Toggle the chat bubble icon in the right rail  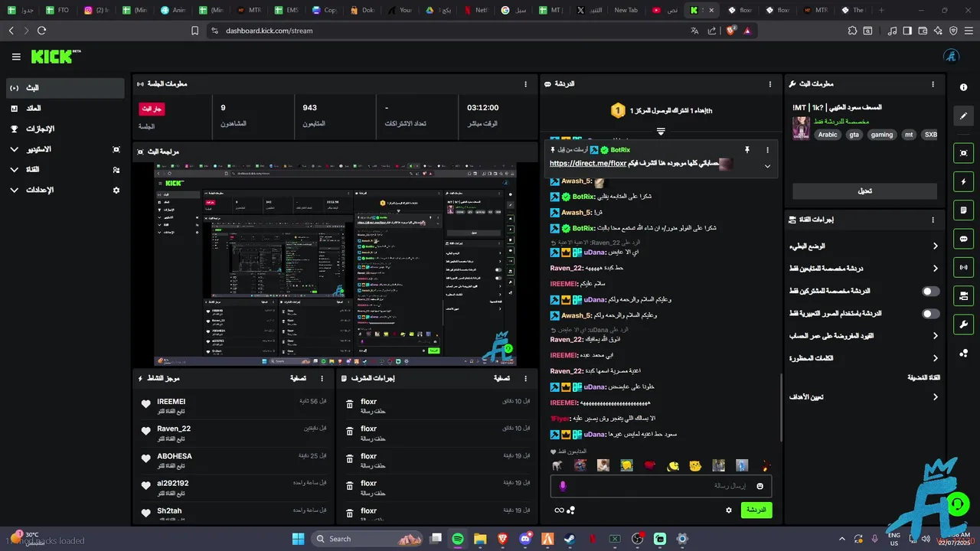point(963,239)
